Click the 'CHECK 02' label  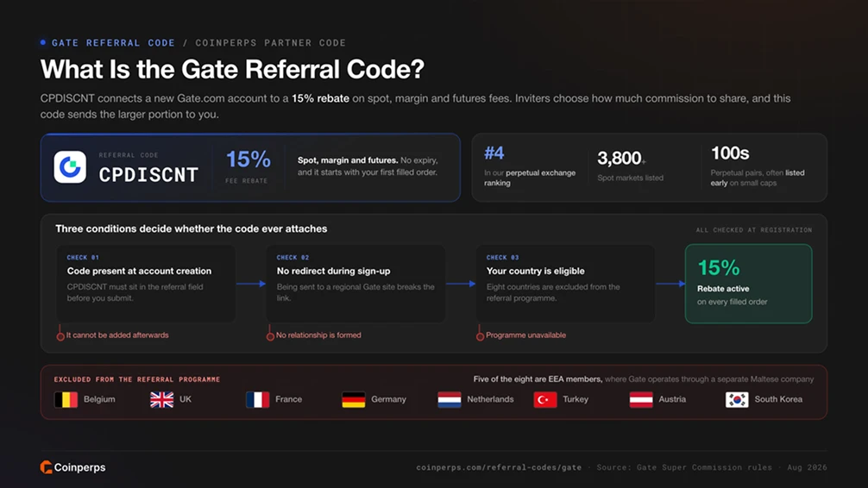[x=292, y=257]
